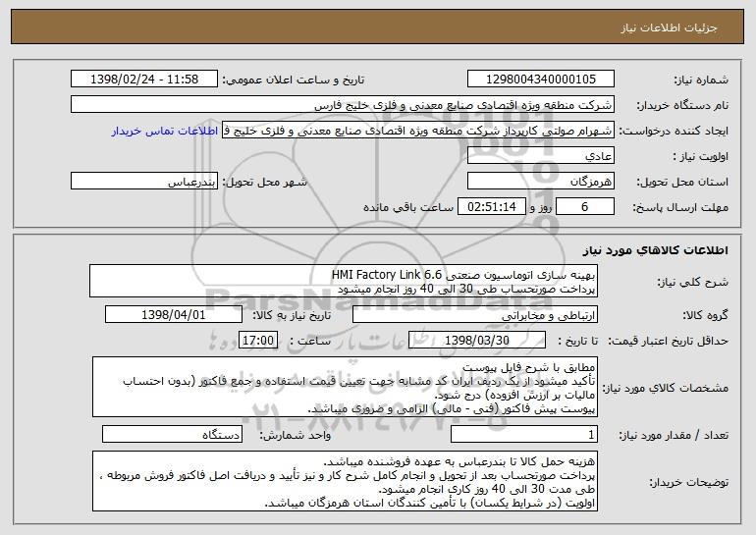Click the مهلت ارسال پاسخ label
Screen dimensions: 756x535
tap(680, 207)
